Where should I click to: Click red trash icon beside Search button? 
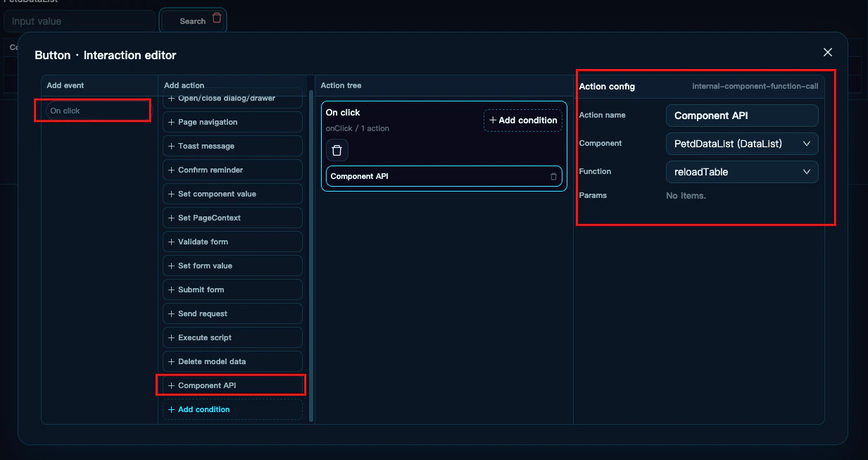point(217,18)
